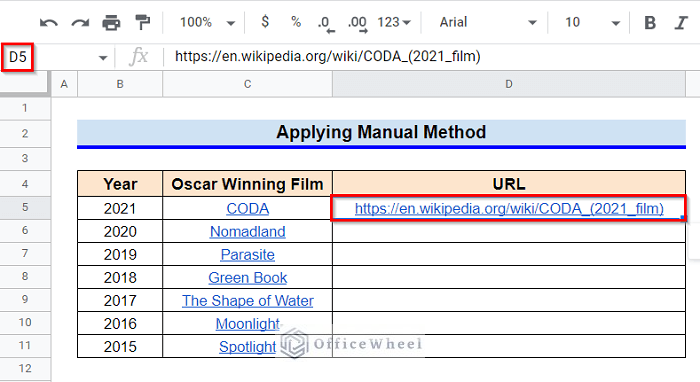
Task: Select the cell containing 2020
Action: 120,232
